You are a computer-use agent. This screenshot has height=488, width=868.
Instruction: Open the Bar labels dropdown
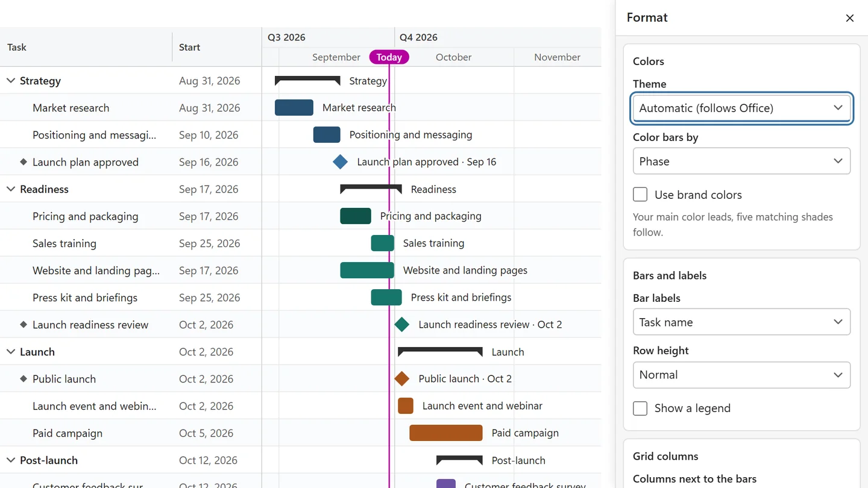(x=741, y=322)
